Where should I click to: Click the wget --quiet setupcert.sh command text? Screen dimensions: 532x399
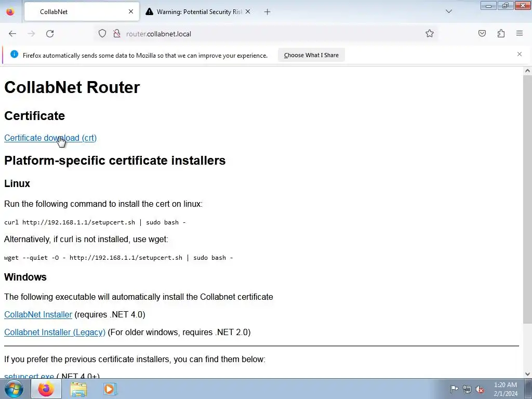(x=118, y=258)
